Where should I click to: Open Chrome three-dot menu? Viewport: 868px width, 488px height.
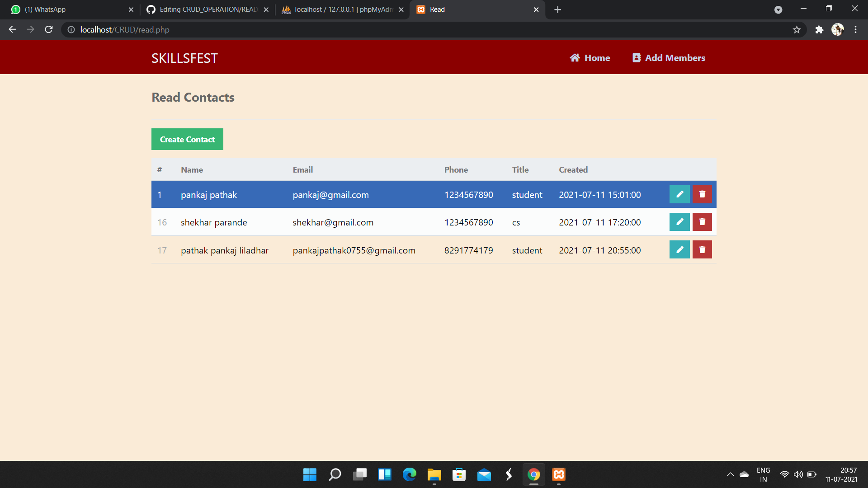855,30
